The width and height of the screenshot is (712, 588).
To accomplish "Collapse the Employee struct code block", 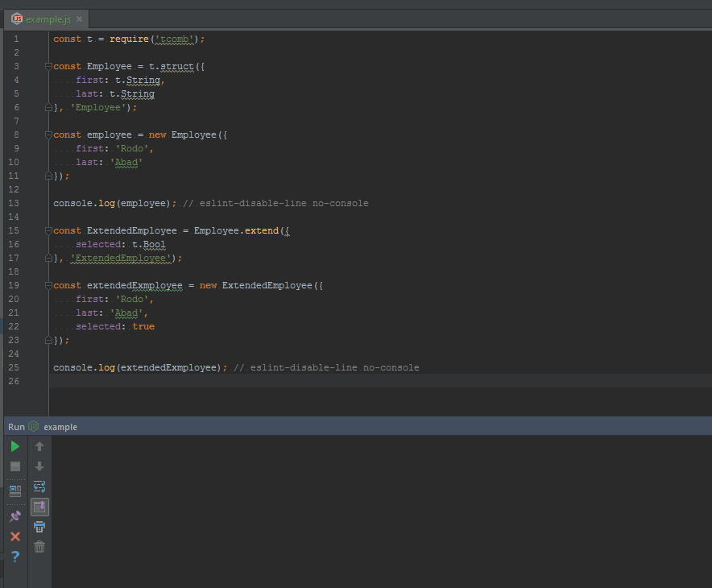I will pos(48,66).
